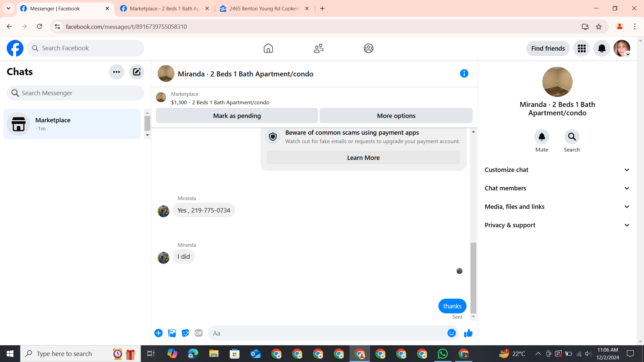Choose a sticker icon in composer

[x=185, y=333]
